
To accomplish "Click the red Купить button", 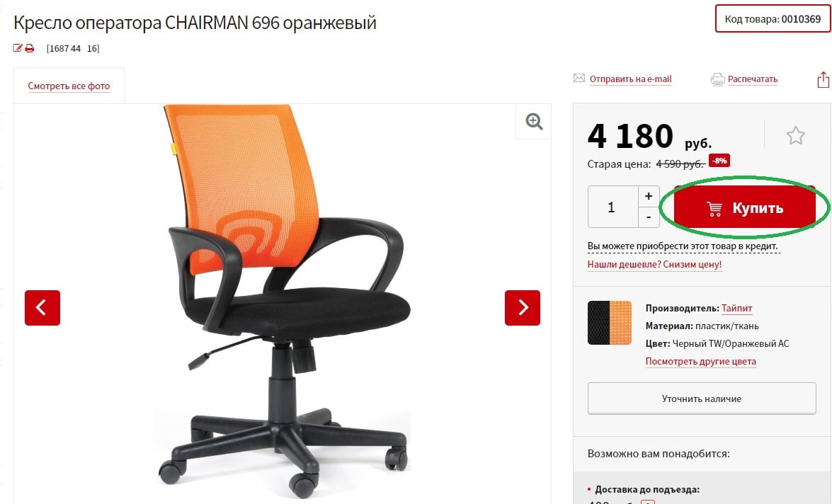I will (744, 208).
